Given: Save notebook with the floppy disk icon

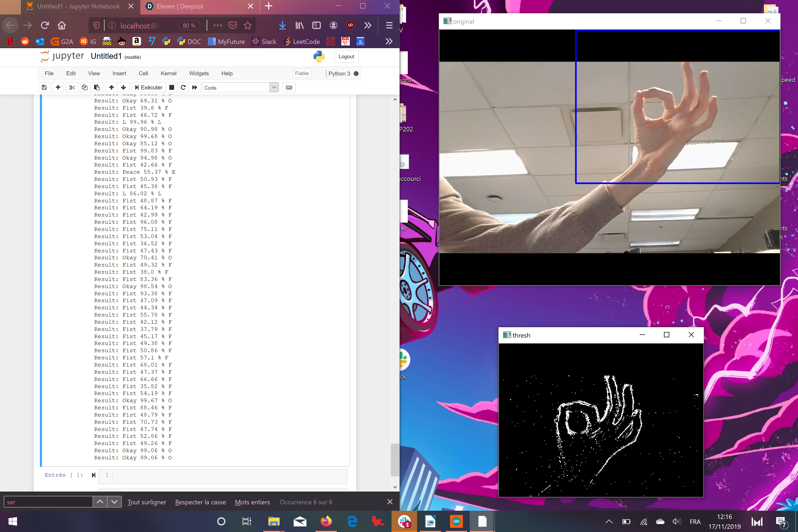Looking at the screenshot, I should coord(44,88).
